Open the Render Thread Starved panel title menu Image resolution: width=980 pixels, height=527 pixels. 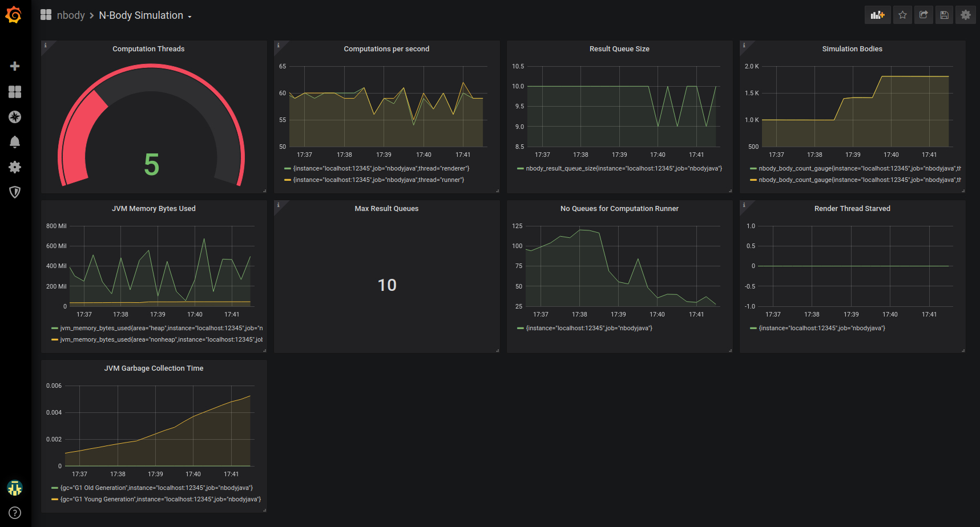click(852, 209)
